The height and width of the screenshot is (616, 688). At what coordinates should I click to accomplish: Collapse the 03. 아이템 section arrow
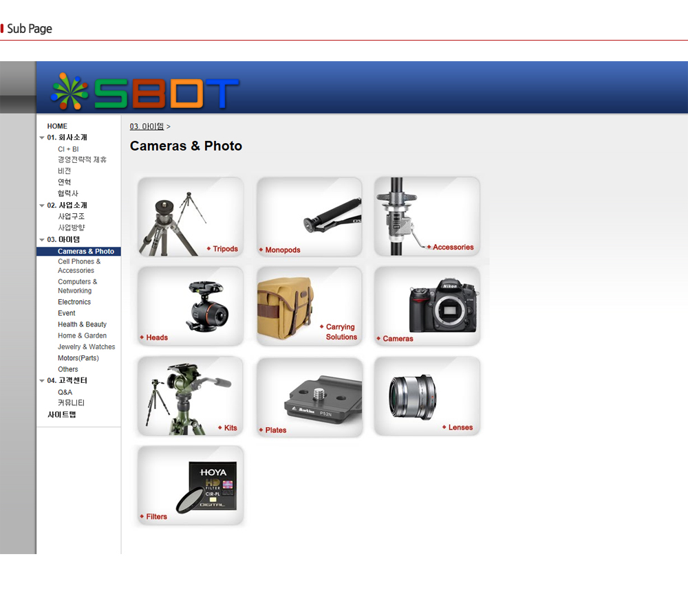point(42,240)
